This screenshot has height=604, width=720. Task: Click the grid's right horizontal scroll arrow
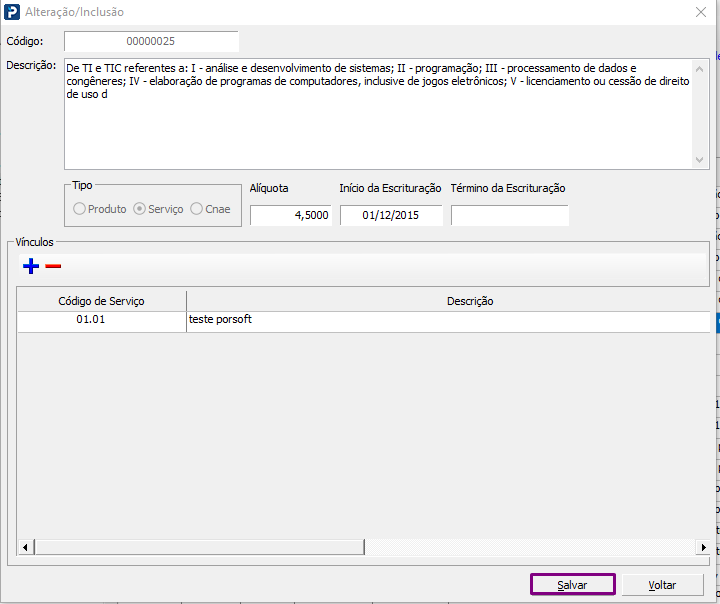703,547
